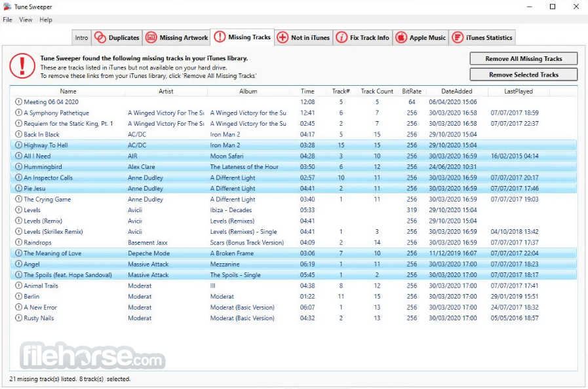Click warning icon beside Pie Jesu
Screen dimensions: 588x389
[18, 188]
